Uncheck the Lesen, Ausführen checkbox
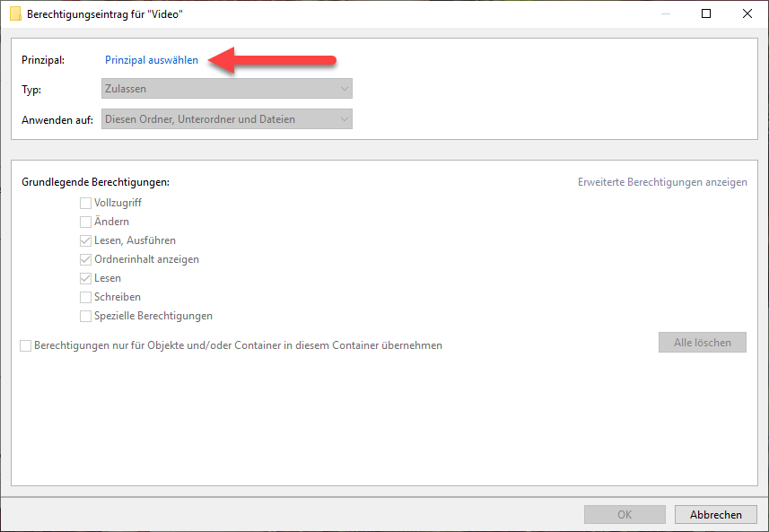The image size is (769, 532). (85, 240)
